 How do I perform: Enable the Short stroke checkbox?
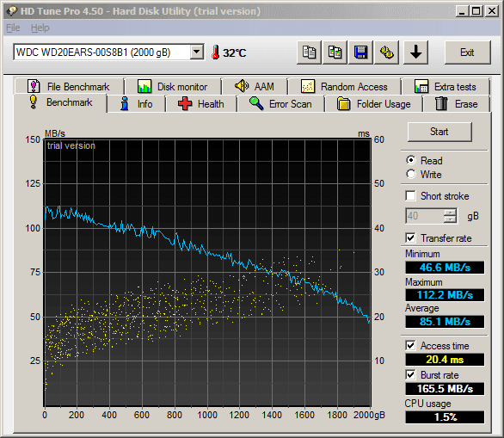(x=410, y=196)
